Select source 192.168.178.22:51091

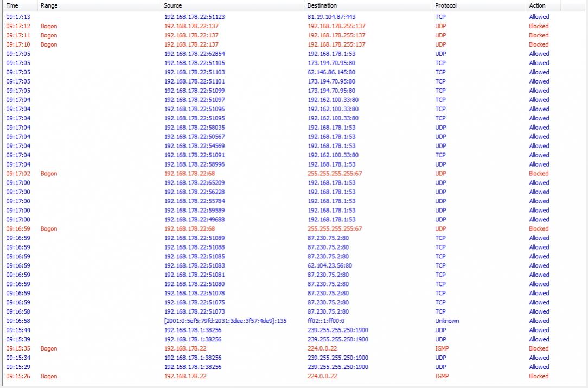click(x=195, y=155)
